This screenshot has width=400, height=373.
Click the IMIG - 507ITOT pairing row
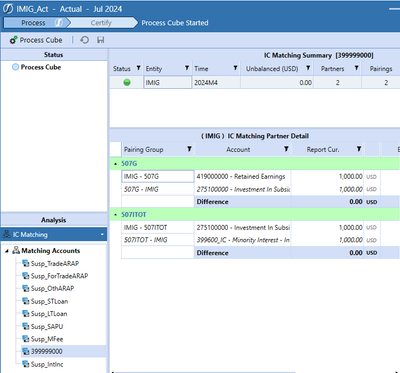click(x=158, y=227)
